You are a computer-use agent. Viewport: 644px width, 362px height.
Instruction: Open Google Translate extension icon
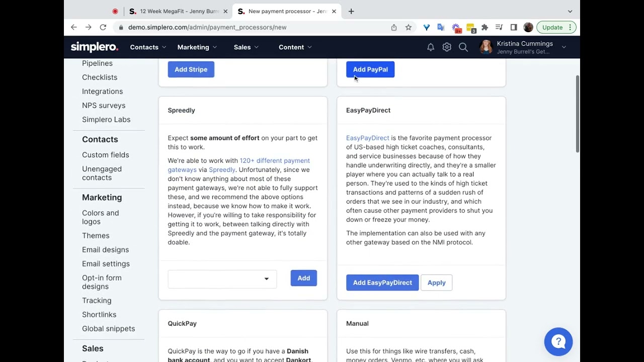(441, 27)
